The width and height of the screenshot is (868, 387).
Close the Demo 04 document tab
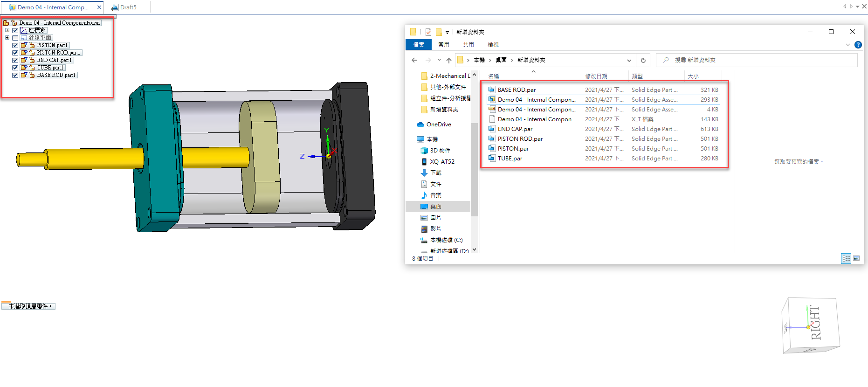99,7
